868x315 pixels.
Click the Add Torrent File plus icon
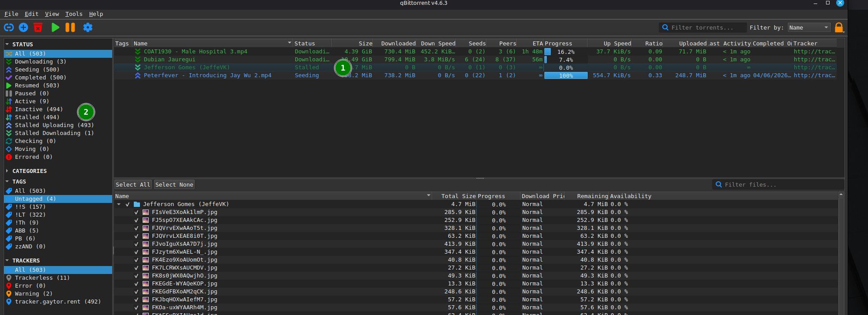(x=23, y=27)
